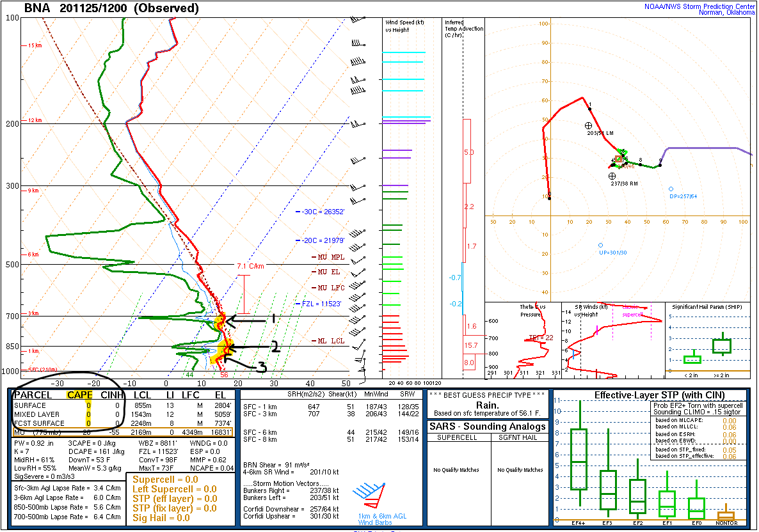Click the 7.1 C/km lapse rate label
759x532 pixels.
251,266
